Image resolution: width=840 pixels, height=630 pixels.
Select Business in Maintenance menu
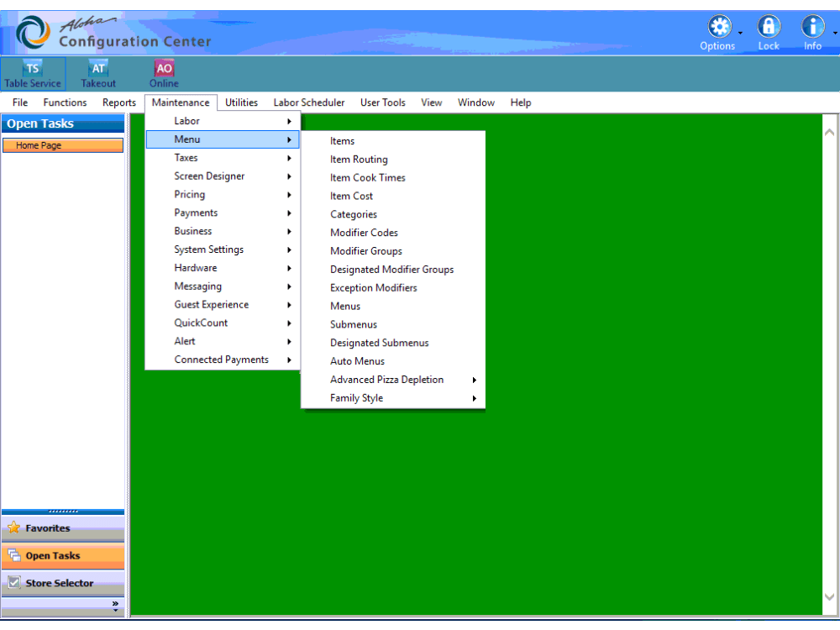[223, 231]
